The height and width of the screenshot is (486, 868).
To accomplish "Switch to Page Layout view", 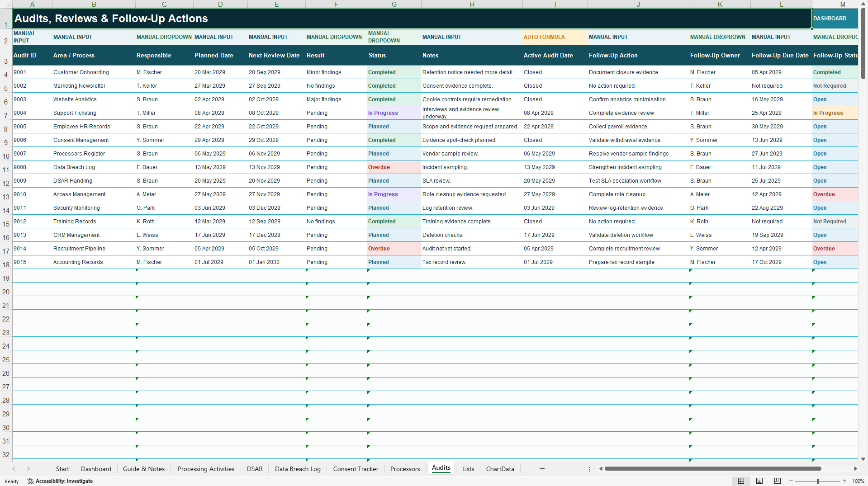I will click(759, 481).
